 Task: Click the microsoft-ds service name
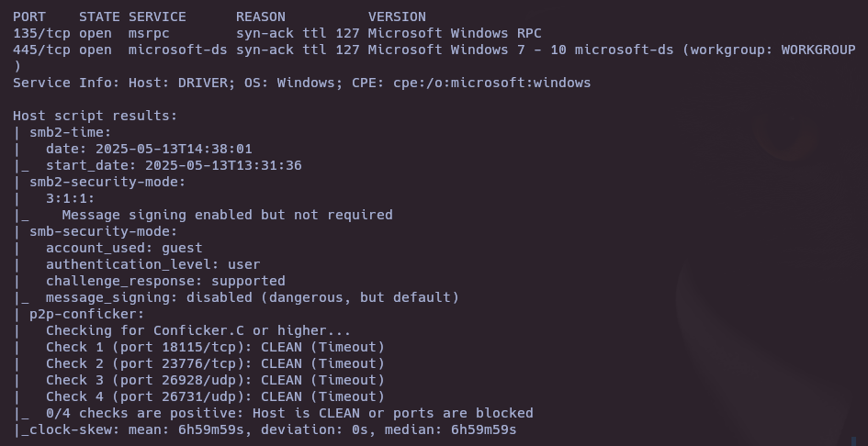click(177, 50)
